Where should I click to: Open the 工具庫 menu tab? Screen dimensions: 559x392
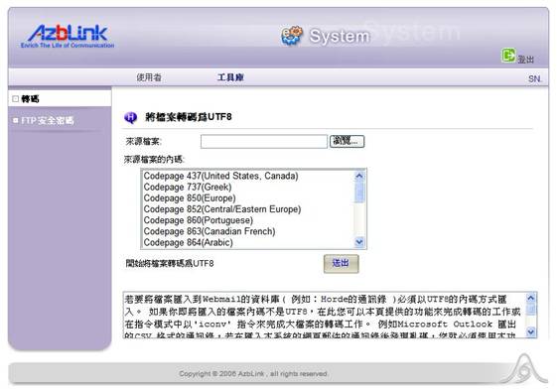(230, 77)
